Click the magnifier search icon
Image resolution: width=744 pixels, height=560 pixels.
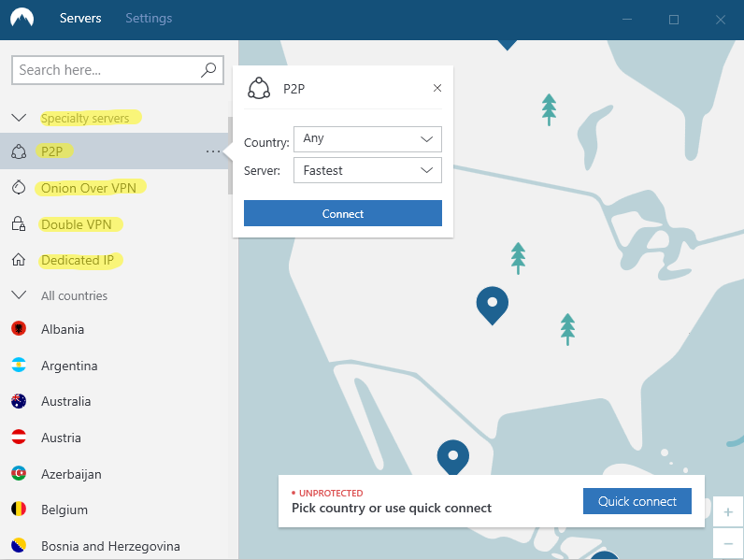(x=208, y=70)
